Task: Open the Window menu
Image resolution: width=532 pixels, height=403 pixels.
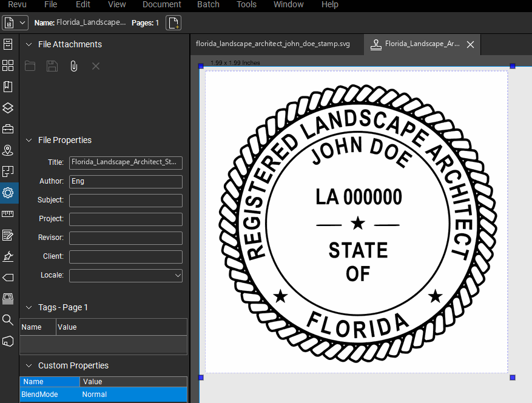Action: [288, 4]
